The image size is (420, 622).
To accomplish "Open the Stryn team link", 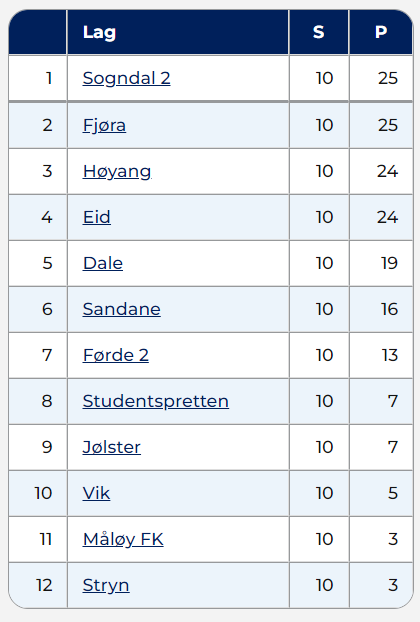I will click(x=106, y=586).
